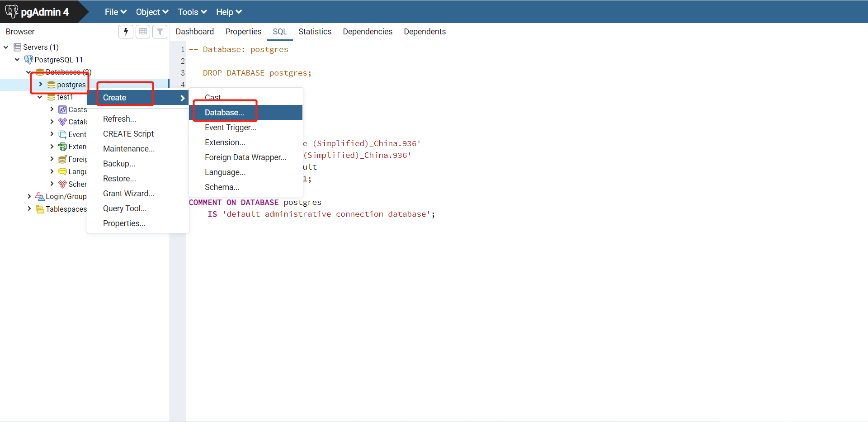The width and height of the screenshot is (868, 422).
Task: Switch to the Dashboard tab
Action: click(195, 32)
